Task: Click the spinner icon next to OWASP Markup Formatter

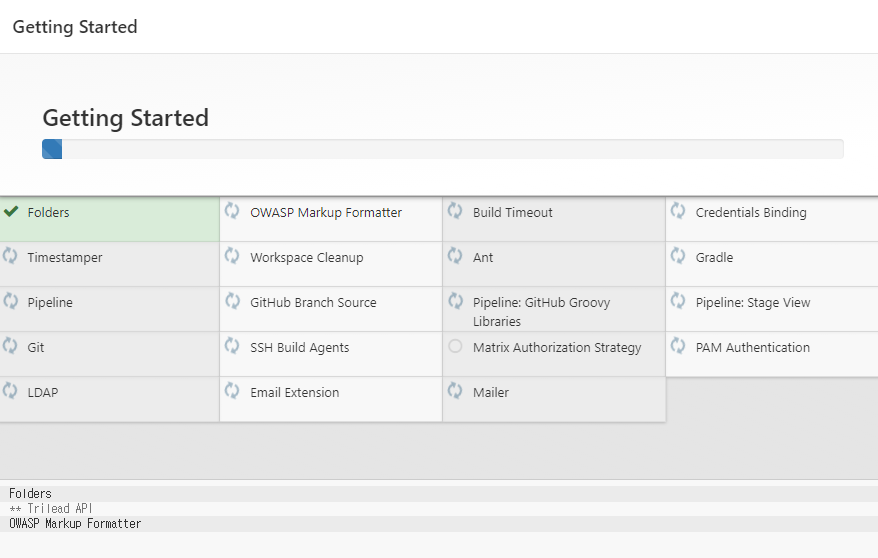Action: pyautogui.click(x=232, y=211)
